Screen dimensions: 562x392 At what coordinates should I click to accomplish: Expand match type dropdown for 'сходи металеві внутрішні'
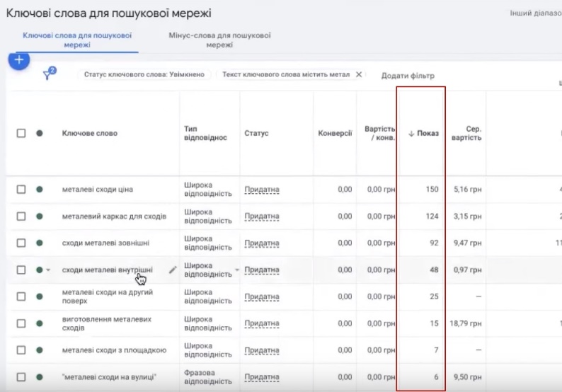point(237,270)
